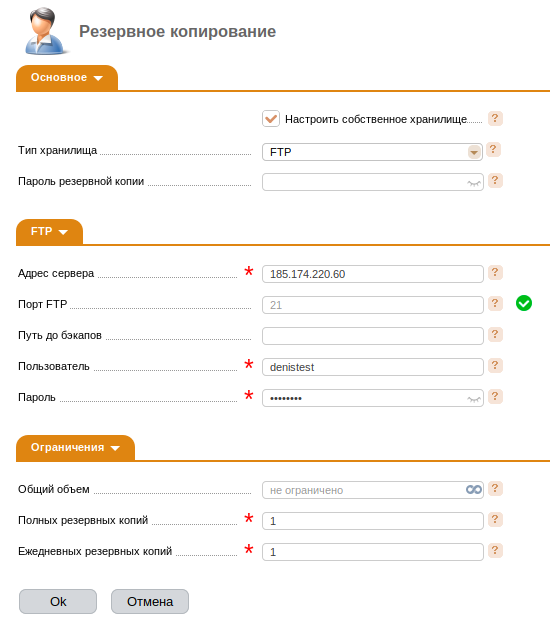
Task: Reveal FTP password with eye toggle
Action: point(474,400)
